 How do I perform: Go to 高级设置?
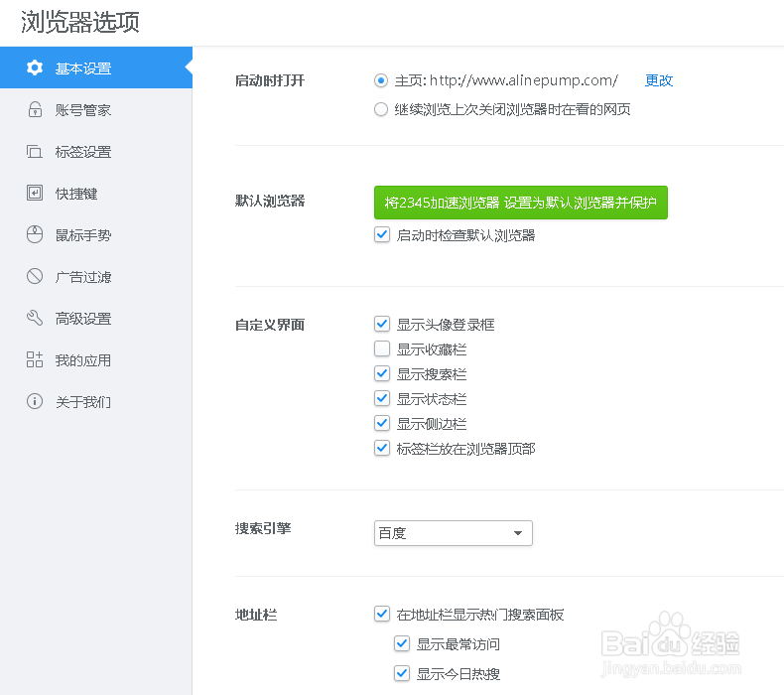pos(96,318)
